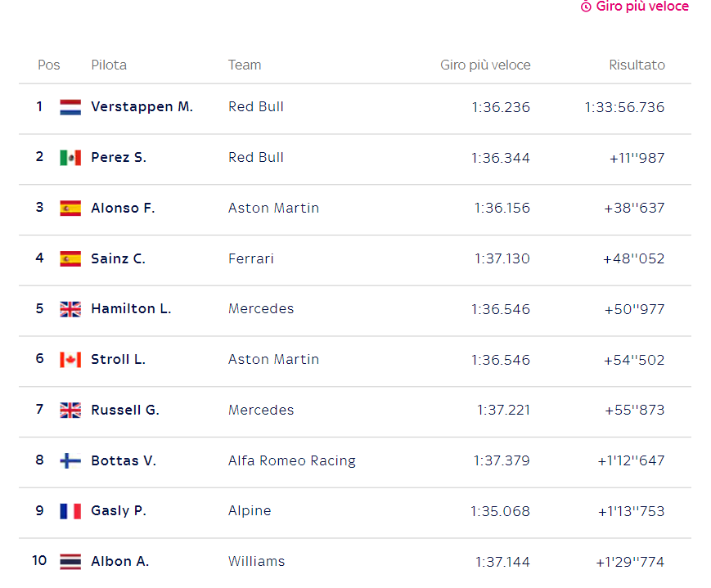Click the Williams team name

257,562
